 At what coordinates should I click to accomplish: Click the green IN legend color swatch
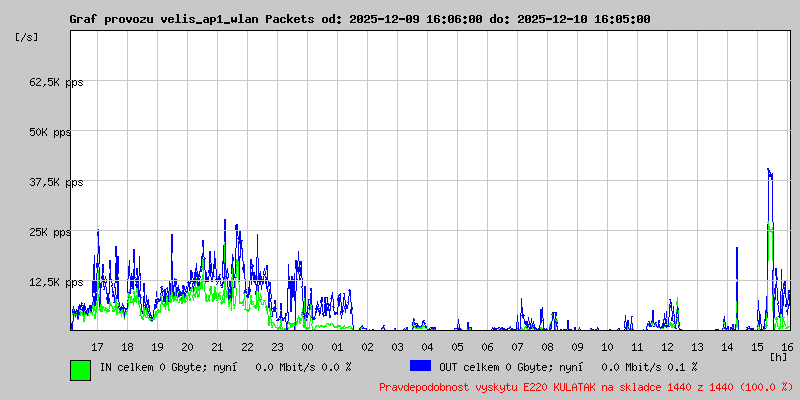81,370
